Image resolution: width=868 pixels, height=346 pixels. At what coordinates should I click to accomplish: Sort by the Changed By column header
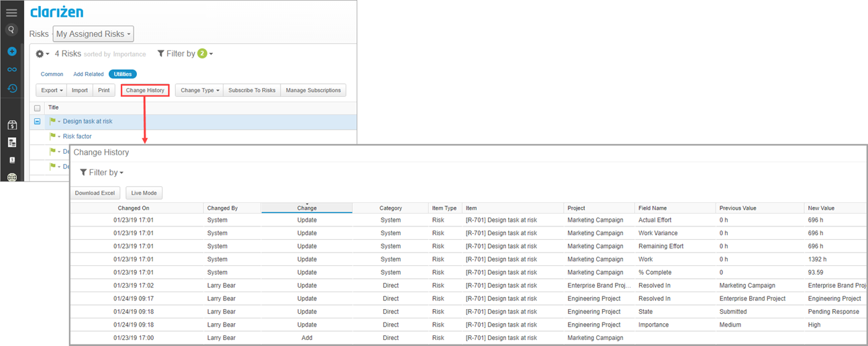click(232, 208)
